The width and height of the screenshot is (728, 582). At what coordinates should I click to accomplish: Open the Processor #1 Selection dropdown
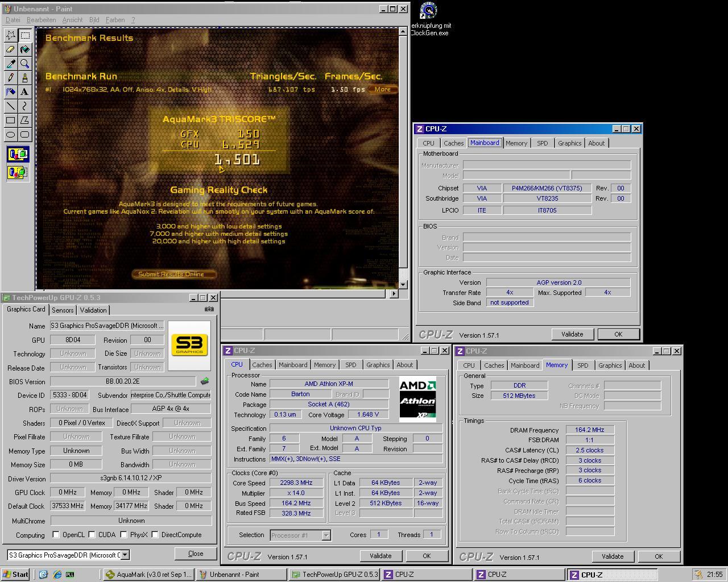[x=326, y=535]
